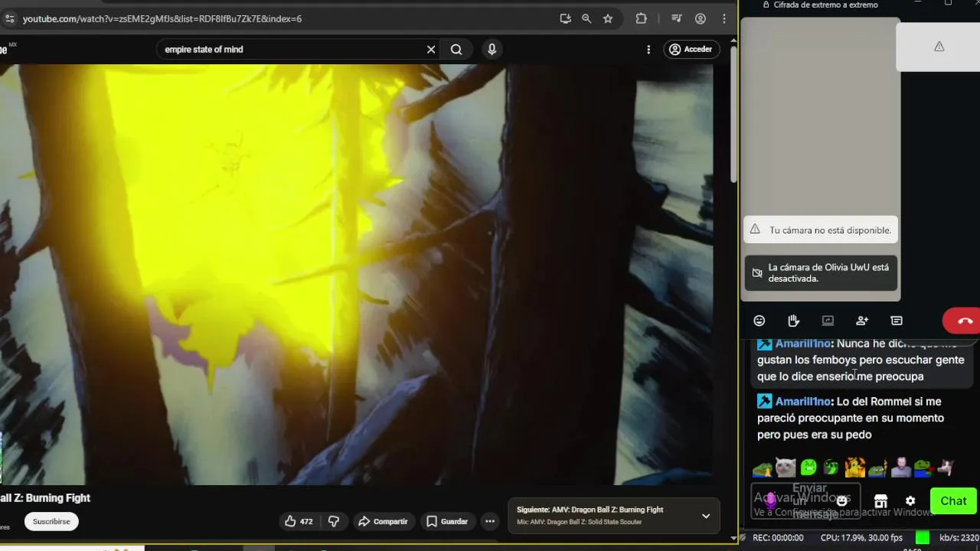Click the Acceder sign-in button
Viewport: 980px width, 551px height.
(691, 49)
